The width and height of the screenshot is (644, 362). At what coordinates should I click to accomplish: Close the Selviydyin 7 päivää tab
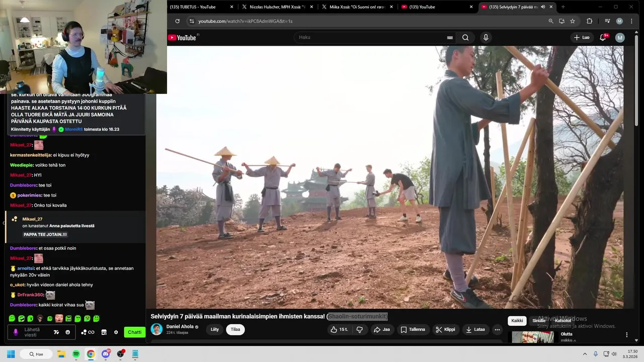[551, 7]
